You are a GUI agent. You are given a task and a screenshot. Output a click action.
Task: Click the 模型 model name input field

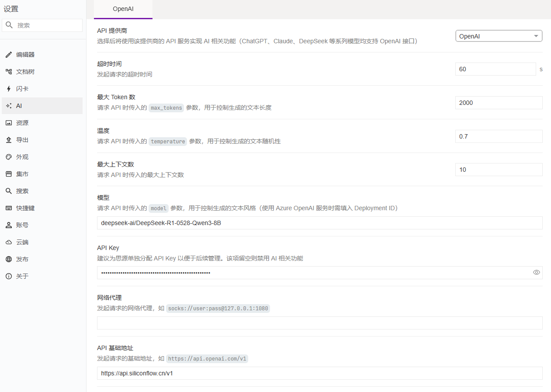(319, 223)
